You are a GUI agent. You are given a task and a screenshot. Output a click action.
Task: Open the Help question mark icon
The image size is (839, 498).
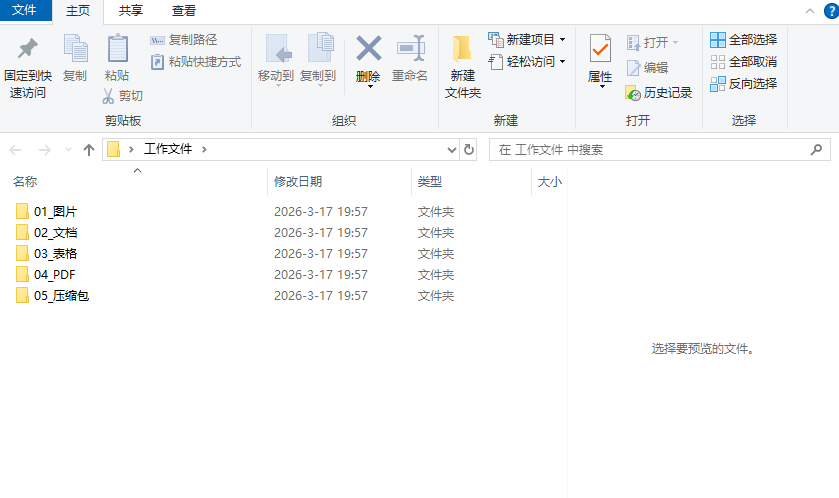coord(831,11)
